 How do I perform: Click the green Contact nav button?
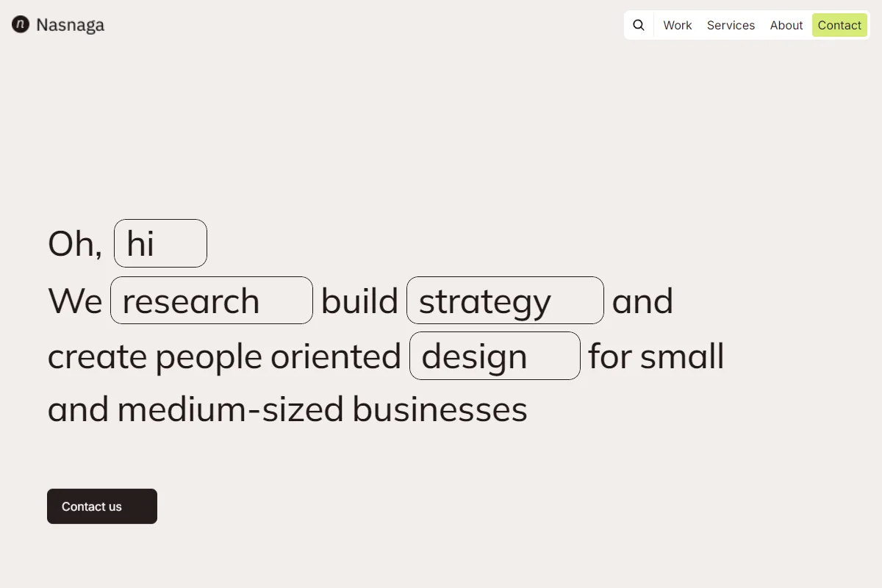[839, 25]
